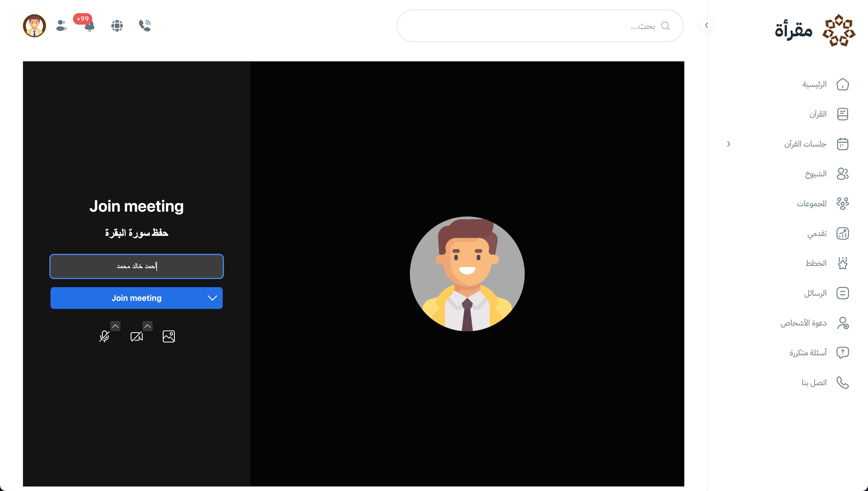Toggle the muted microphone
868x491 pixels.
click(x=104, y=336)
